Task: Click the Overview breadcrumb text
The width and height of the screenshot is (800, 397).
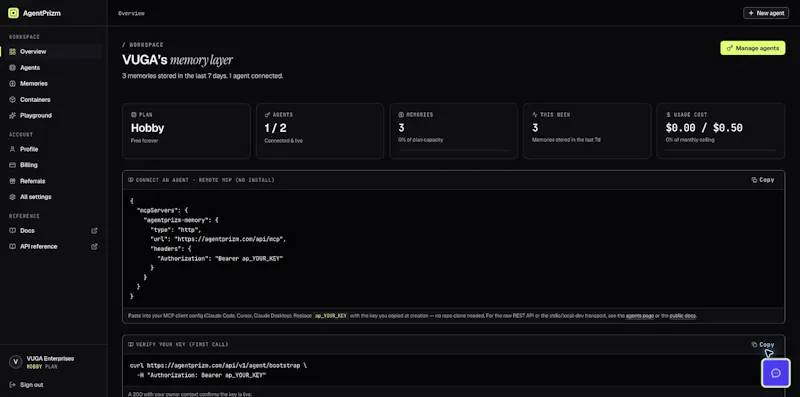Action: [131, 13]
